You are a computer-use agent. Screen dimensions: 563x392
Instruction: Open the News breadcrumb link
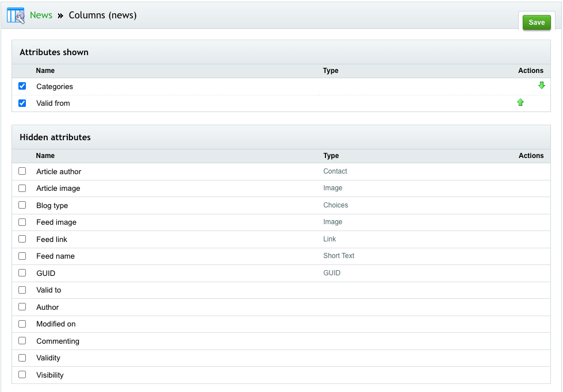[x=41, y=15]
